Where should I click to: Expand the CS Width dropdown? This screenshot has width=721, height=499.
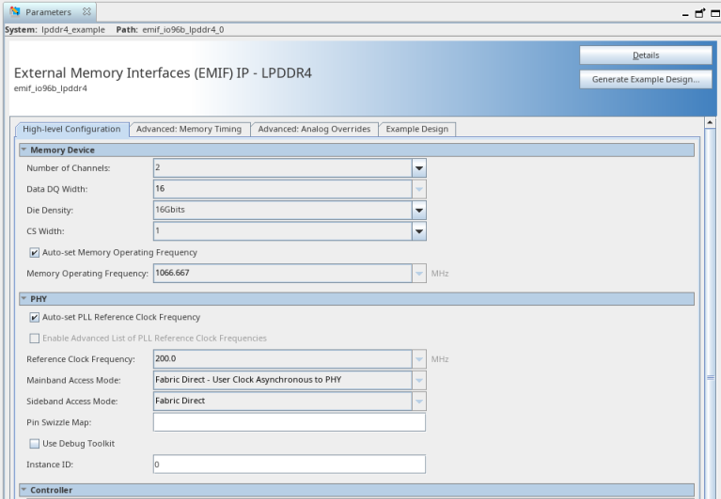pyautogui.click(x=419, y=231)
